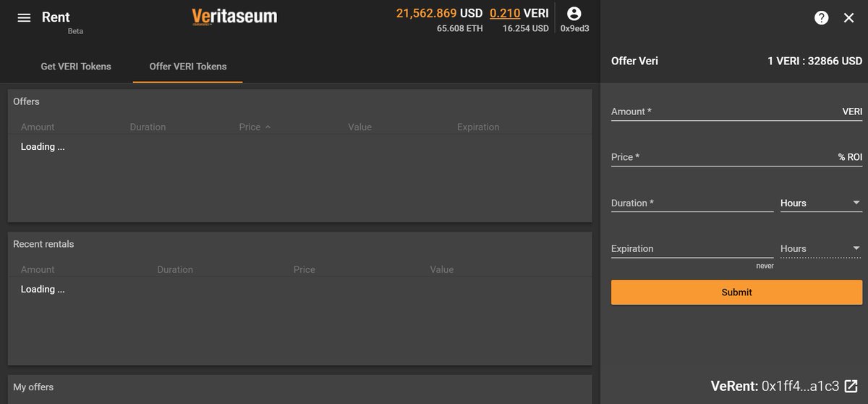Click the VeRent address 0x1ff4...a1c3
Viewport: 868px width, 404px height.
(800, 386)
